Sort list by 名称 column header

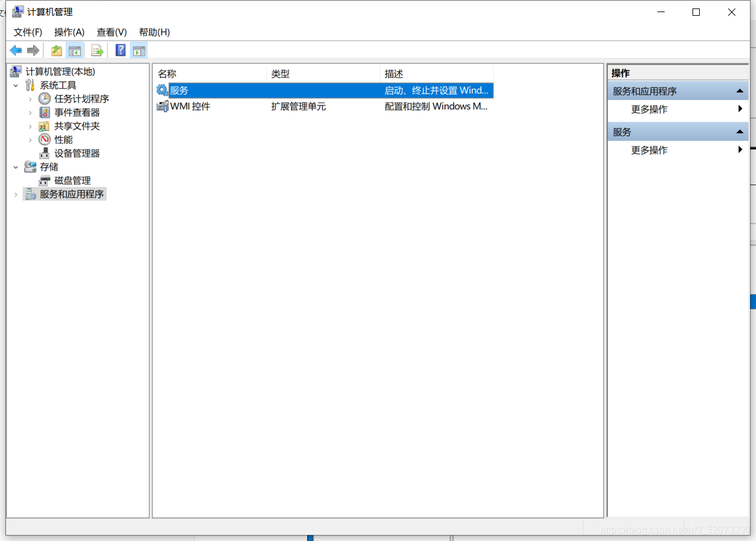click(x=209, y=74)
